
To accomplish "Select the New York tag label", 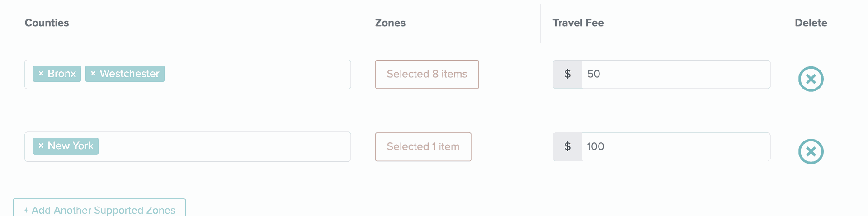I will (71, 146).
